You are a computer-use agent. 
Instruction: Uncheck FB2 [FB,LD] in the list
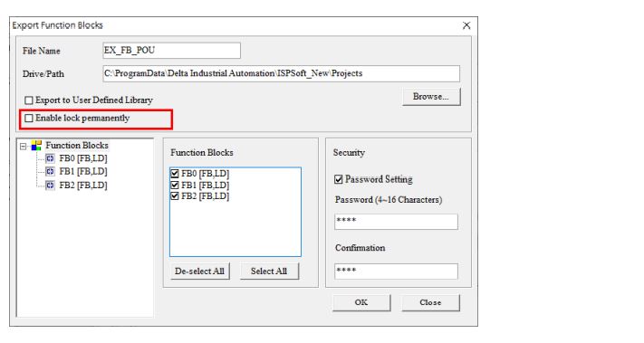click(175, 196)
